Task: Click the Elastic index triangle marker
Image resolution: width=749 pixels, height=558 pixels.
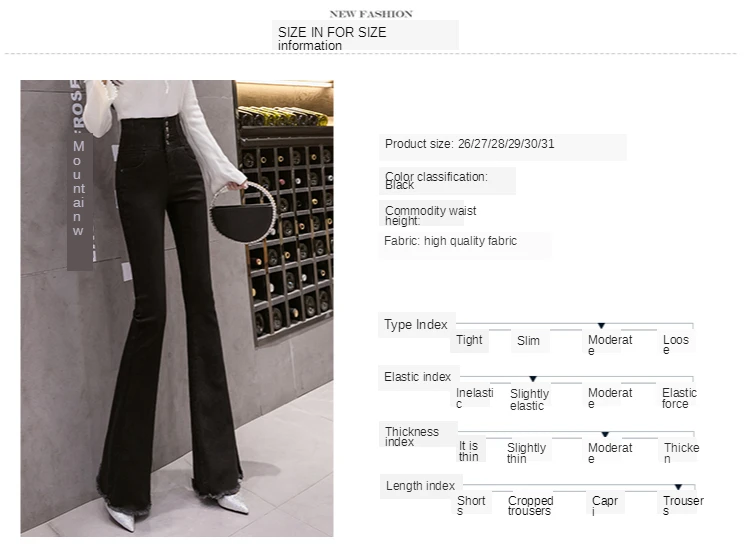Action: tap(533, 379)
